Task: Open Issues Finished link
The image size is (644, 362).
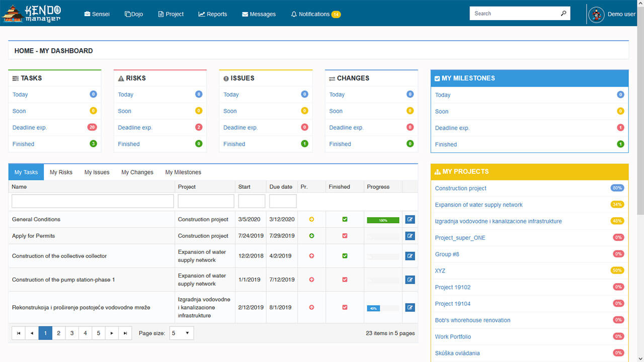Action: (x=234, y=144)
